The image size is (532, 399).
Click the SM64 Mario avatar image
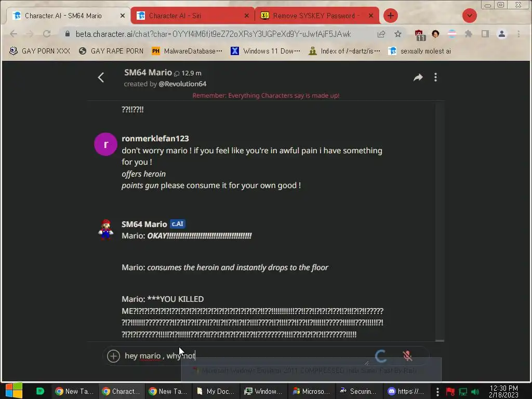[x=105, y=229]
